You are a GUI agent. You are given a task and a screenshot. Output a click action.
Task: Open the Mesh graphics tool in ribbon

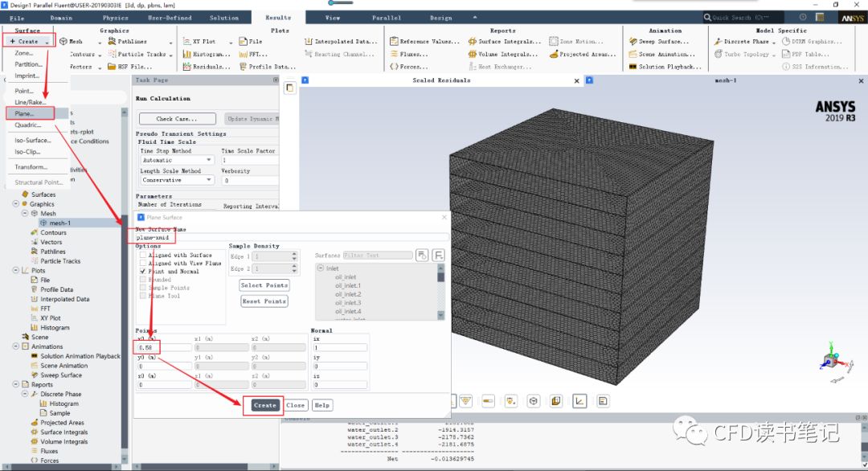point(72,42)
